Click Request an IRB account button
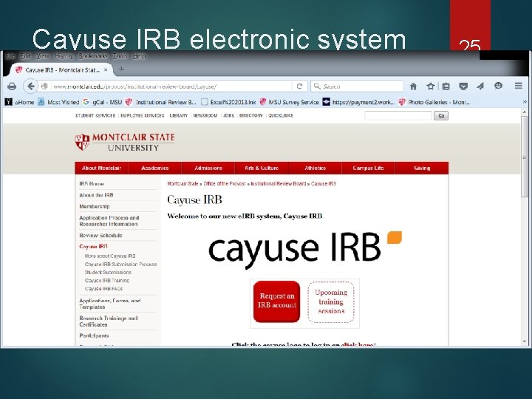This screenshot has height=399, width=532. [277, 301]
